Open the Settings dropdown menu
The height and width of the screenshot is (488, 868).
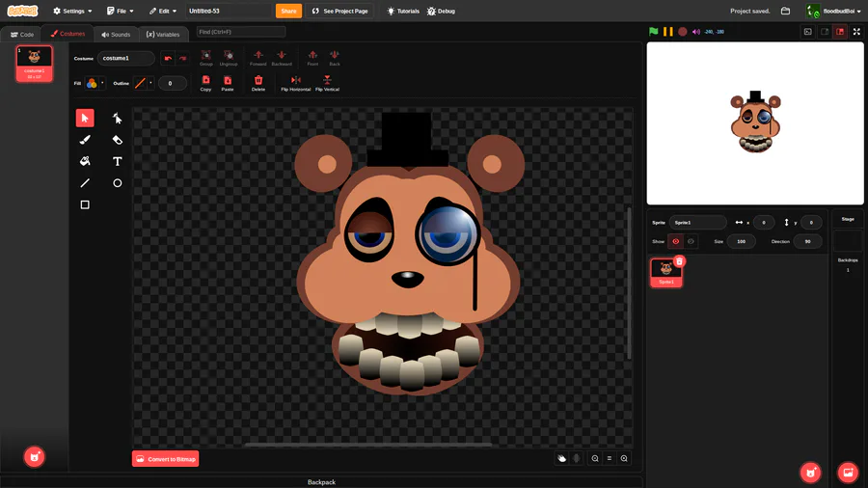coord(72,11)
